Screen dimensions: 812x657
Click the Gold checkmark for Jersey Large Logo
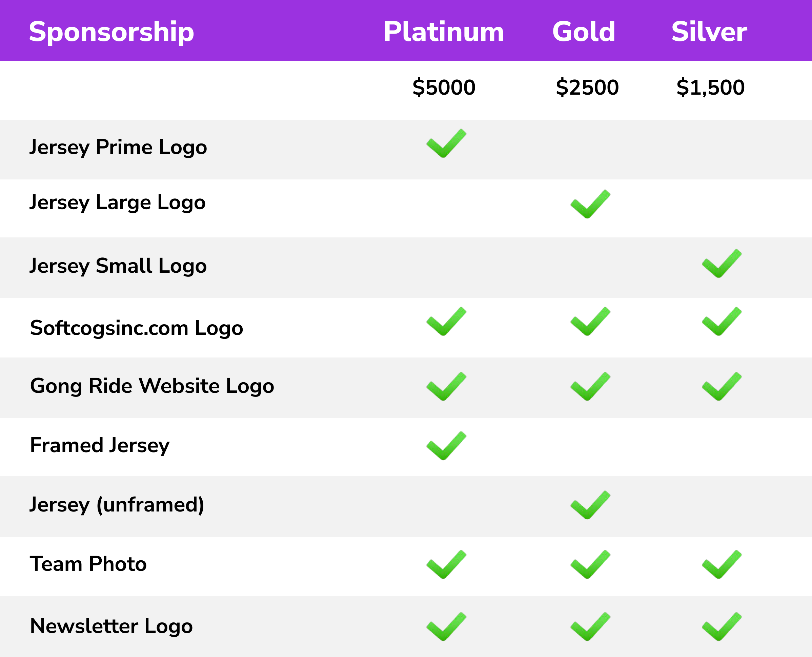point(590,204)
